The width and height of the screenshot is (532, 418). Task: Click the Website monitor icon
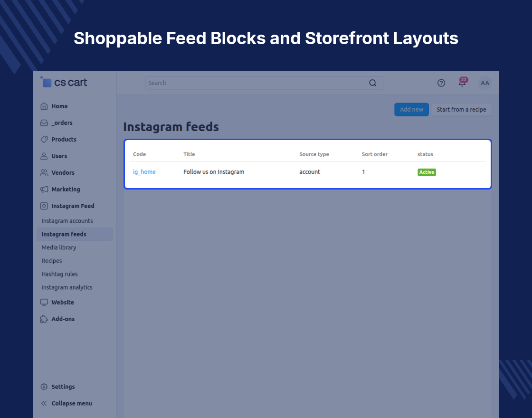pyautogui.click(x=44, y=302)
